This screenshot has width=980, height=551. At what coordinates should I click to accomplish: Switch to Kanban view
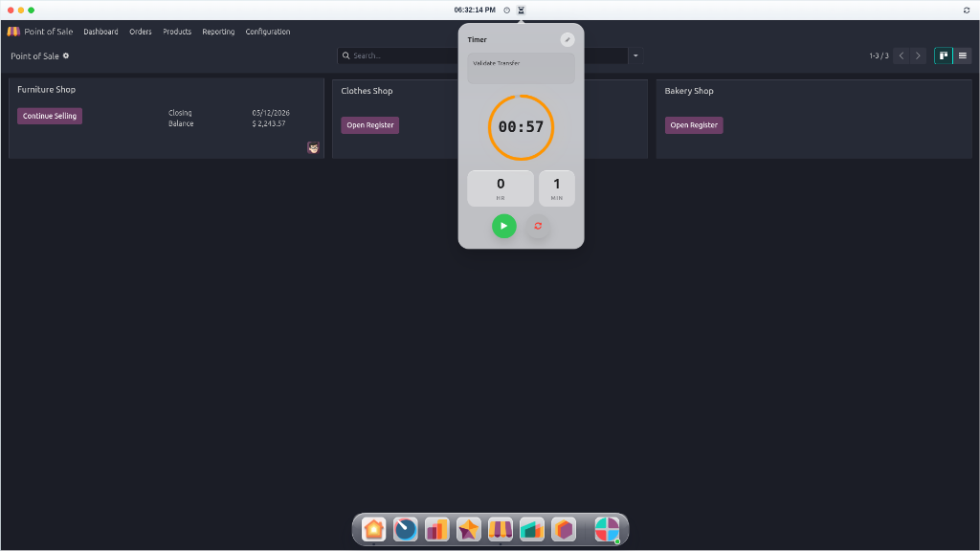(943, 55)
